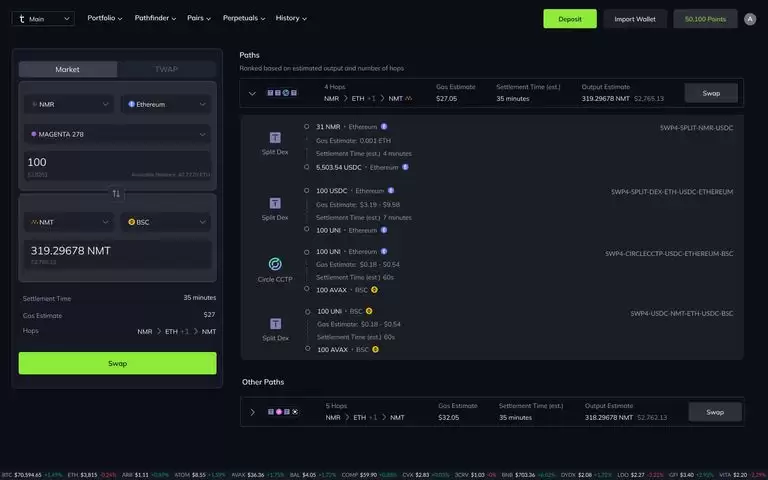Switch to the Market order mode
The width and height of the screenshot is (768, 480).
pos(68,70)
